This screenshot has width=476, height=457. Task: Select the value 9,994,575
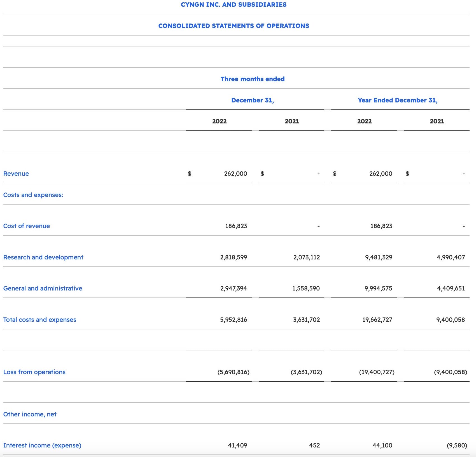coord(378,288)
